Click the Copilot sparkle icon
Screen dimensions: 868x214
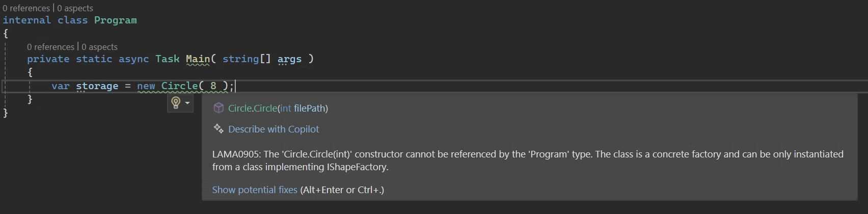tap(219, 129)
